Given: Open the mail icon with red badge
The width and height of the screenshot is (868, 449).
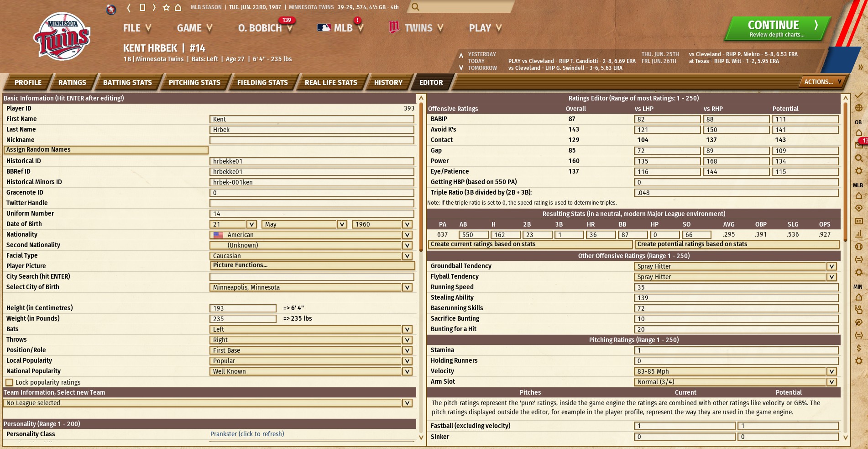Looking at the screenshot, I should 858,145.
